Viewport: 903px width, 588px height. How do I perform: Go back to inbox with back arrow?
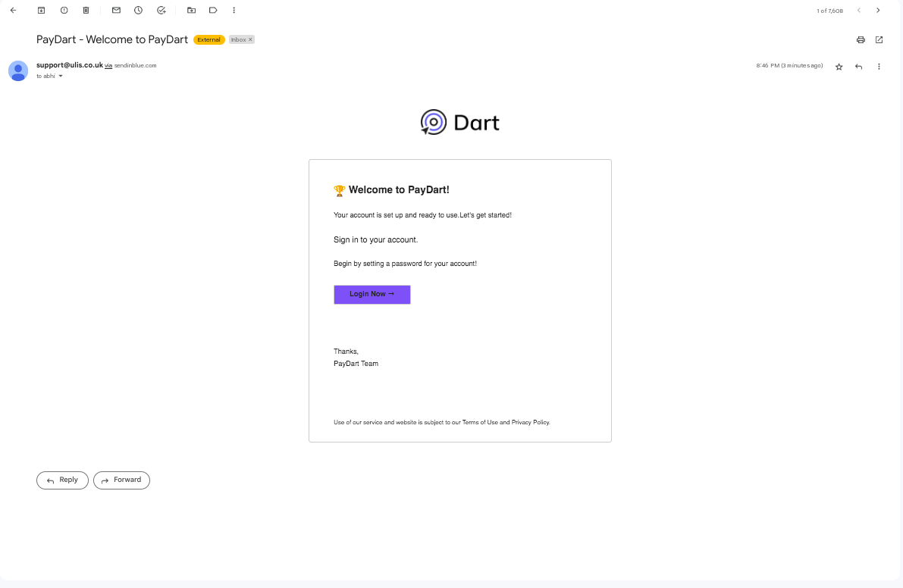pyautogui.click(x=13, y=11)
